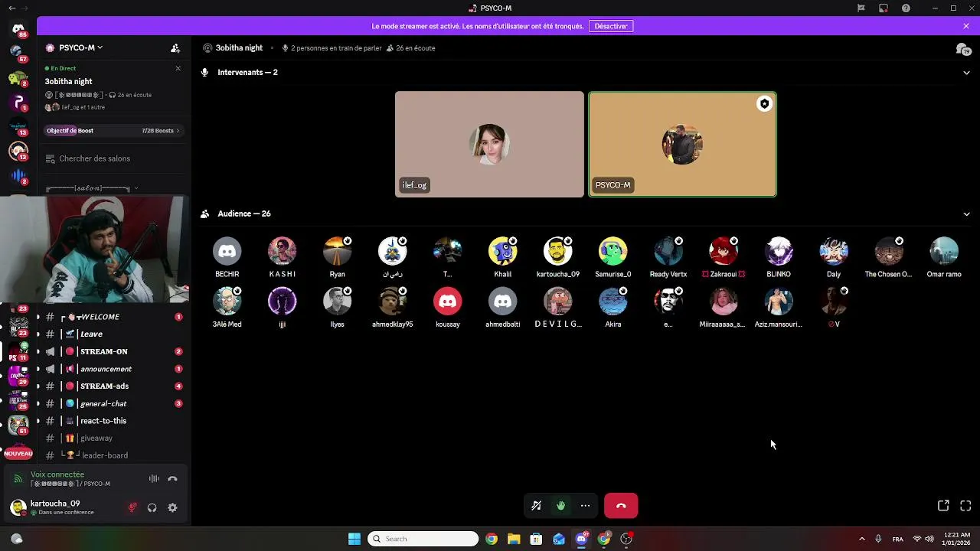Image resolution: width=980 pixels, height=551 pixels.
Task: Click audience member Khalil avatar
Action: pos(503,251)
